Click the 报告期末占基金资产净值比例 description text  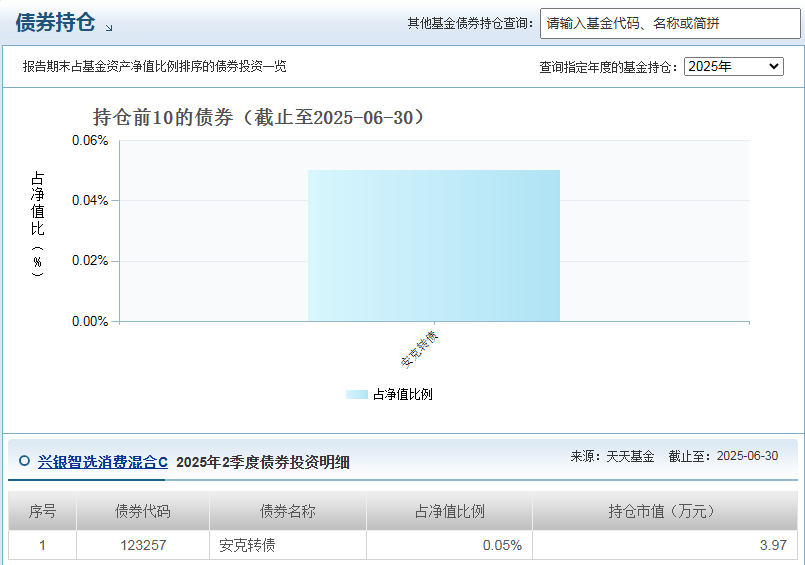pyautogui.click(x=155, y=66)
